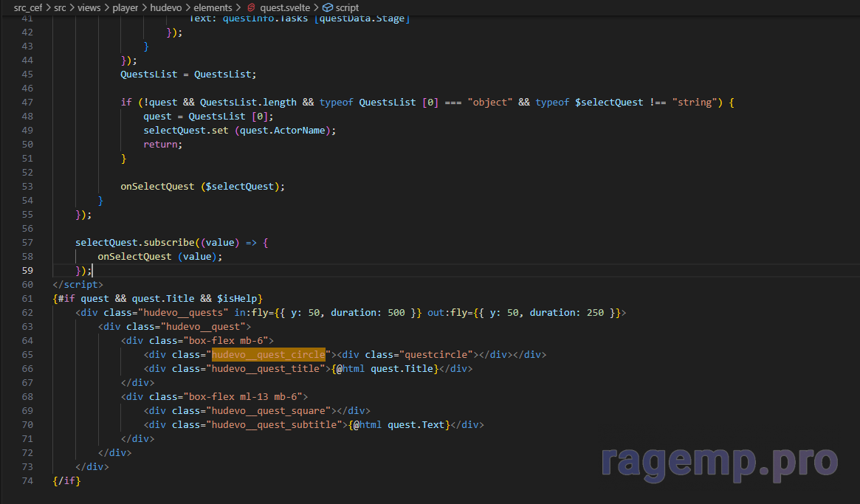Click quest.svelte in the breadcrumb
Viewport: 860px width, 504px height.
point(284,7)
